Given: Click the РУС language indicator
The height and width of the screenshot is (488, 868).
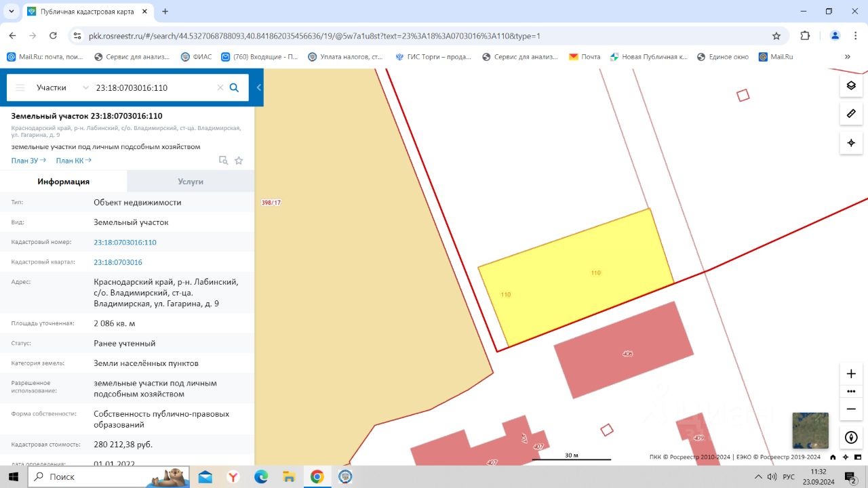Looking at the screenshot, I should (789, 476).
